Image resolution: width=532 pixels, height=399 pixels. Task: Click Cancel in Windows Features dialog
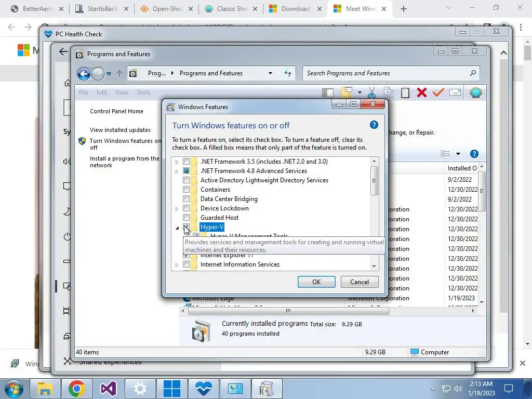click(x=360, y=282)
